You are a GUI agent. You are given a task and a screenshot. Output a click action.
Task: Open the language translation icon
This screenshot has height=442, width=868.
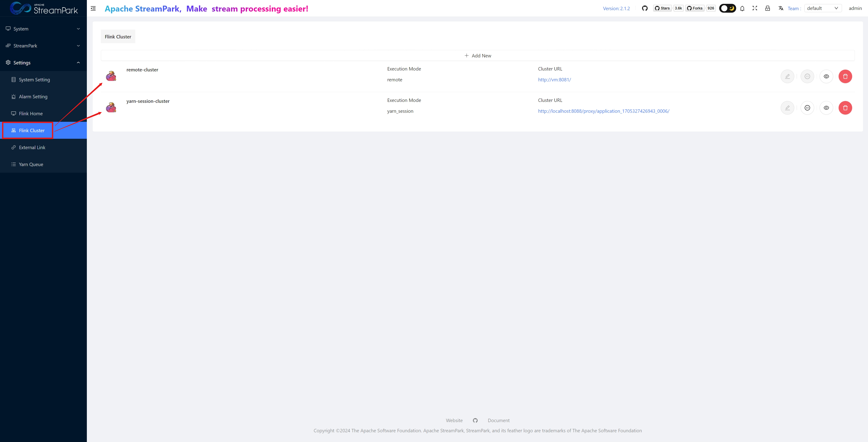pos(781,8)
